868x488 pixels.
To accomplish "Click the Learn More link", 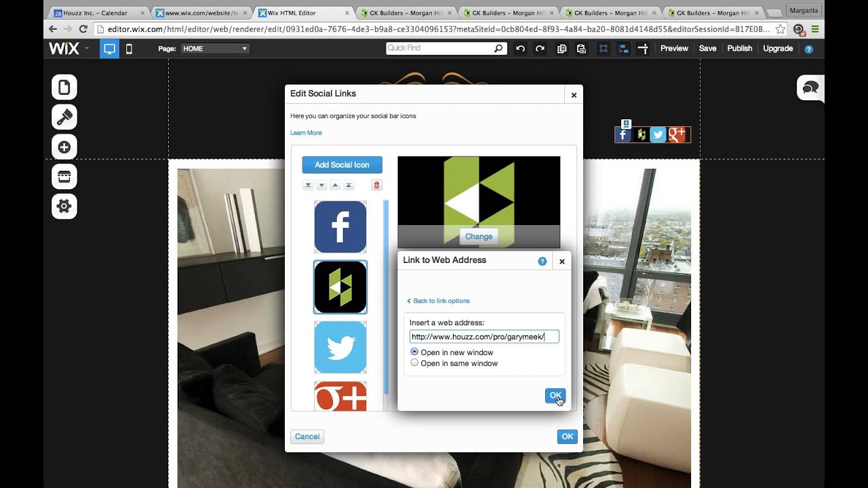I will [x=306, y=132].
